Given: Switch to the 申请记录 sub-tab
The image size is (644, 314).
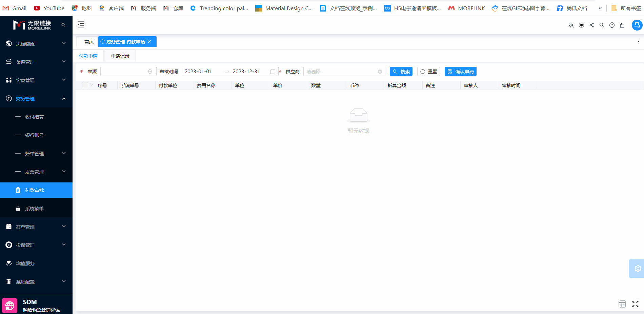Looking at the screenshot, I should point(120,56).
